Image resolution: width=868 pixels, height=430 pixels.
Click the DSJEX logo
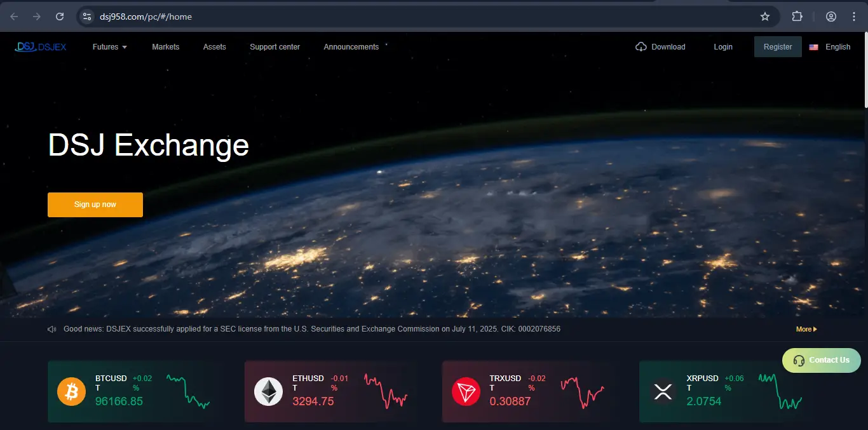click(x=41, y=46)
